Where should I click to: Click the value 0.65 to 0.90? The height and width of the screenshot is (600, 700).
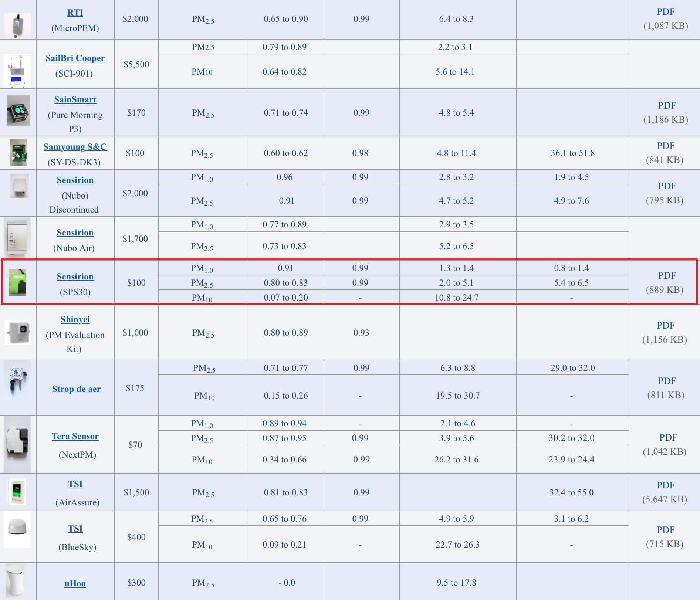(286, 19)
